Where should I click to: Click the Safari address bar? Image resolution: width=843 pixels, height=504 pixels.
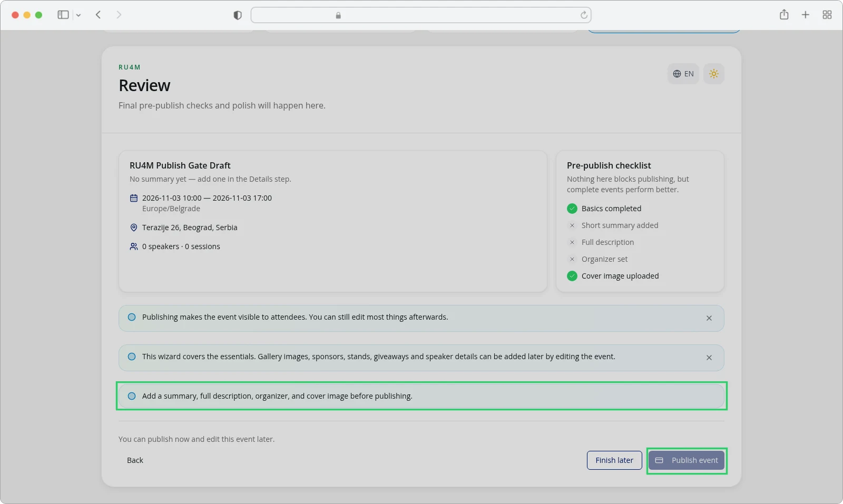pyautogui.click(x=420, y=15)
